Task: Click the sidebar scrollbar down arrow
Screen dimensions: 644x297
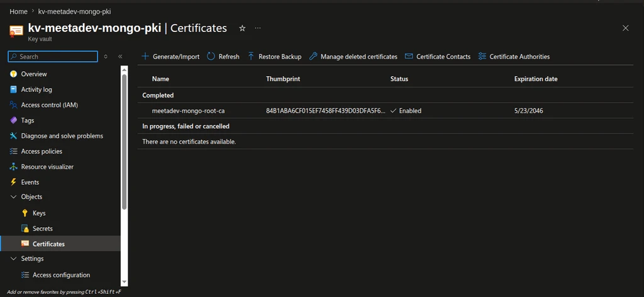Action: point(125,282)
